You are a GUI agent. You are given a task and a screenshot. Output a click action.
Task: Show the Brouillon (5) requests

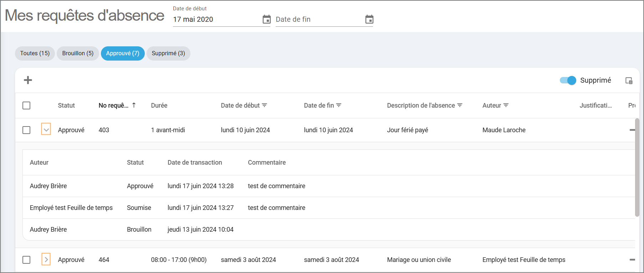pyautogui.click(x=78, y=53)
